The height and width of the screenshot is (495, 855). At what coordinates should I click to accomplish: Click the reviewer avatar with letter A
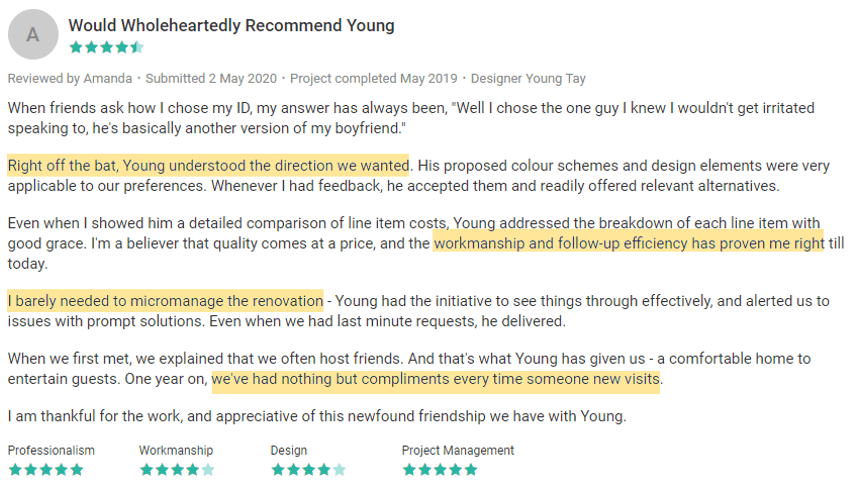coord(33,35)
